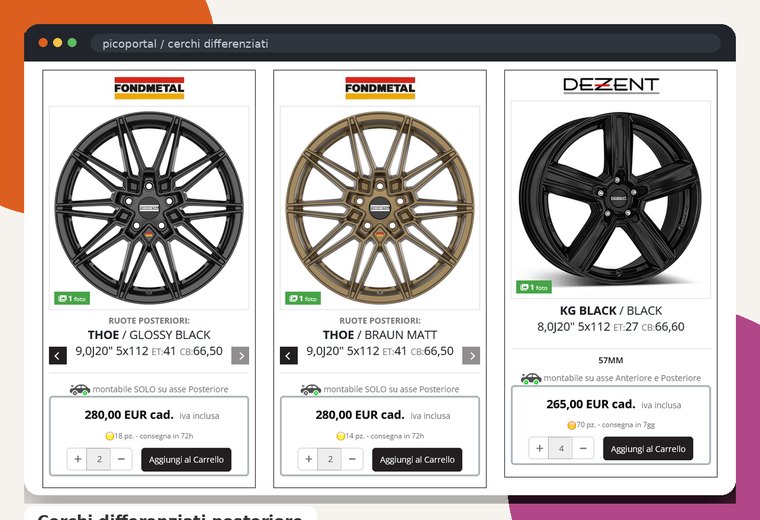Screen dimensions: 760x520
Task: Click previous arrow on THOE Braun Matt card
Action: (x=289, y=356)
